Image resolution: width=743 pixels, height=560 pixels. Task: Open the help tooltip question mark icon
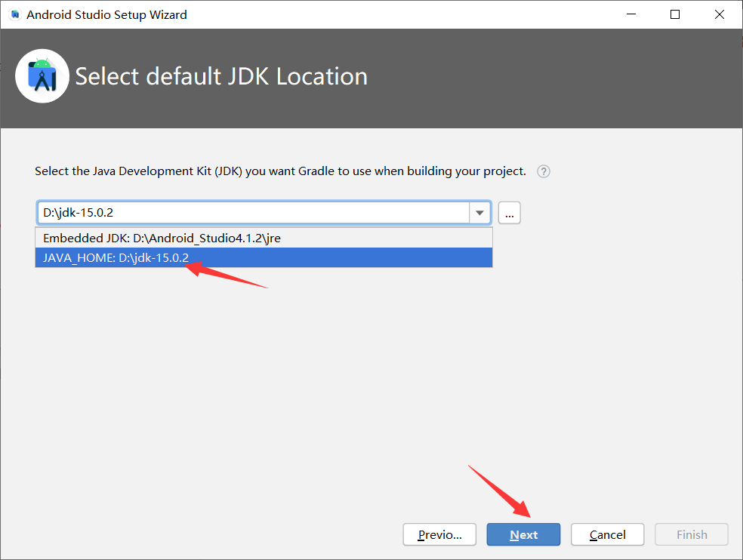click(x=543, y=171)
